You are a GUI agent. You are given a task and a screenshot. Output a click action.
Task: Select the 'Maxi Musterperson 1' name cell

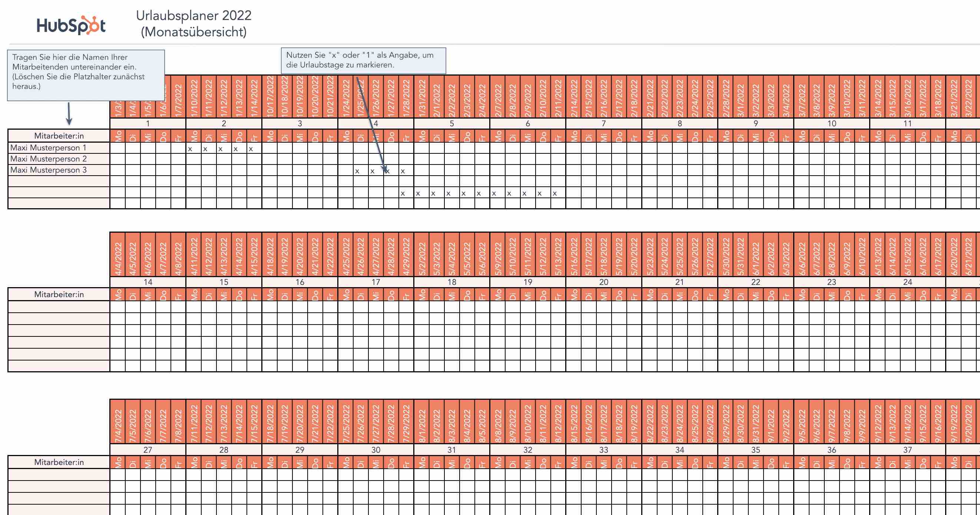click(59, 147)
